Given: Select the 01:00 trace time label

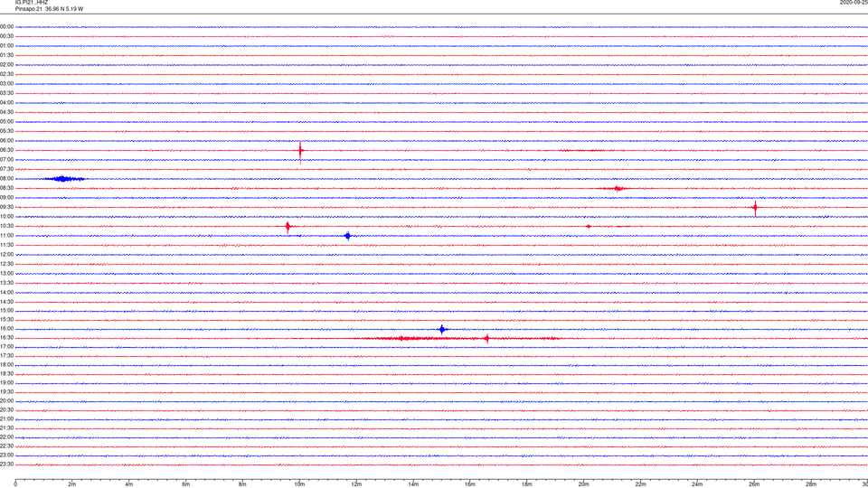Looking at the screenshot, I should 6,46.
